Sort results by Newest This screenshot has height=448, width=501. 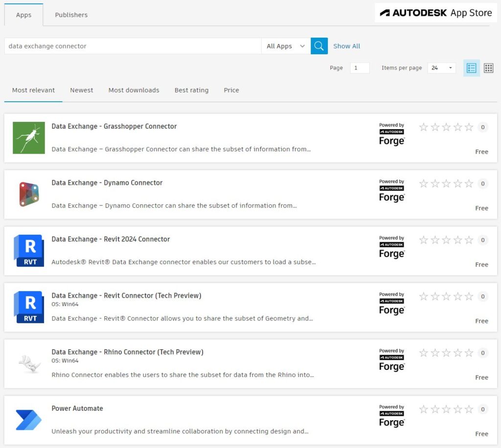[x=82, y=90]
